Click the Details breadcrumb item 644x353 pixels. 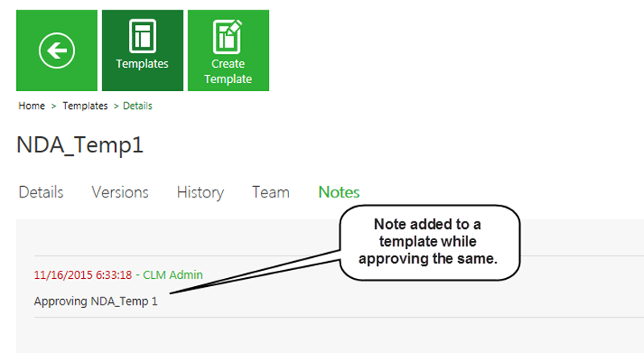tap(137, 106)
